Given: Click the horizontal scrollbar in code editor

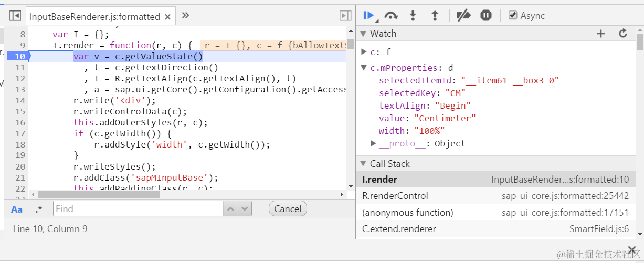Looking at the screenshot, I should click(x=98, y=195).
